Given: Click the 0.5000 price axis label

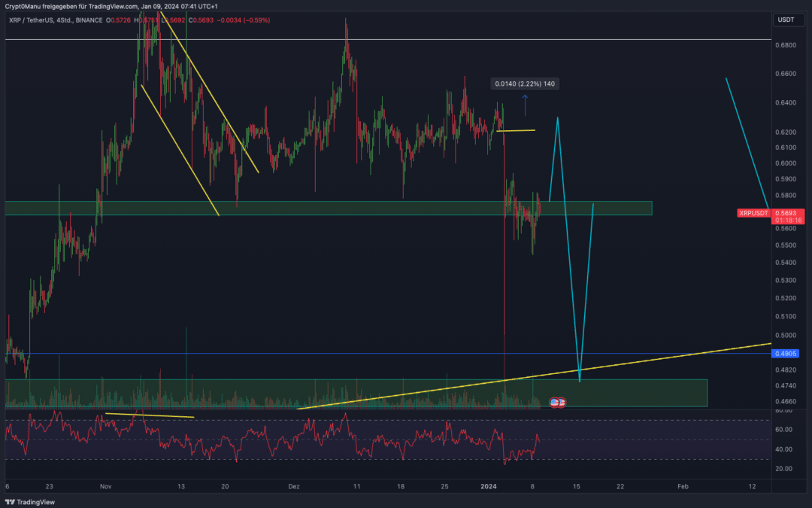Looking at the screenshot, I should coord(786,336).
